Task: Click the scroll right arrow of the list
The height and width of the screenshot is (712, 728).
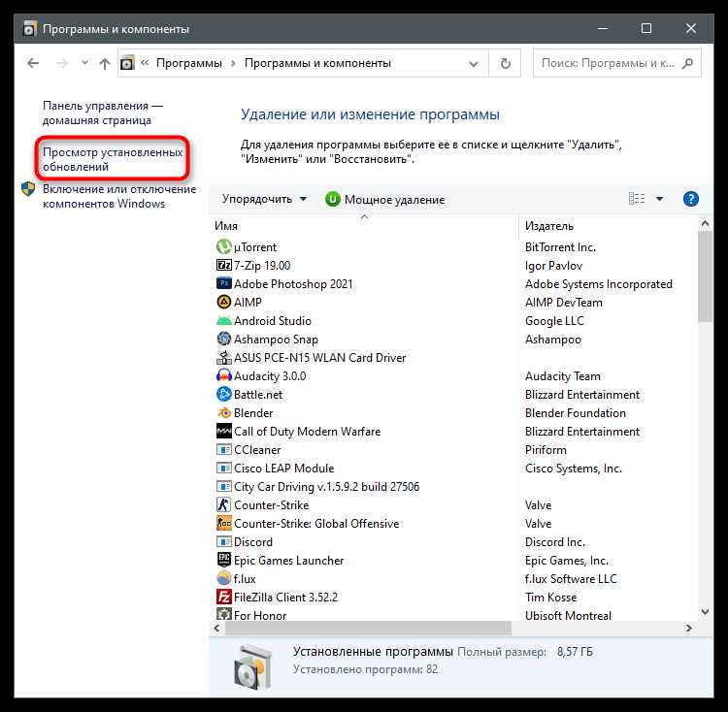Action: (689, 628)
